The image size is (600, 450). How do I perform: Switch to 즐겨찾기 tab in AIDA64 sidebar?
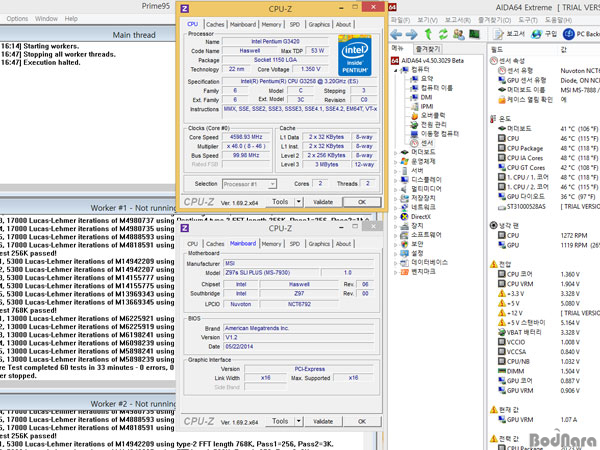click(428, 49)
